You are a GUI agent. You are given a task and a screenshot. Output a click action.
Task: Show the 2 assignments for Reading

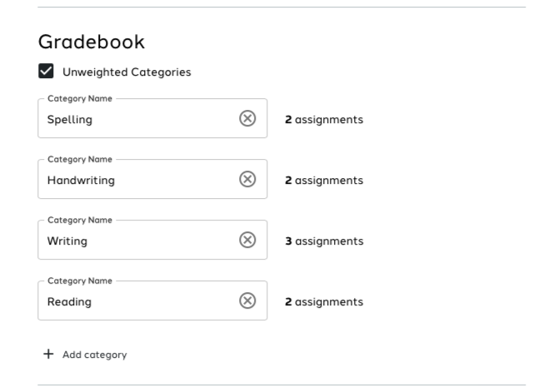coord(324,301)
